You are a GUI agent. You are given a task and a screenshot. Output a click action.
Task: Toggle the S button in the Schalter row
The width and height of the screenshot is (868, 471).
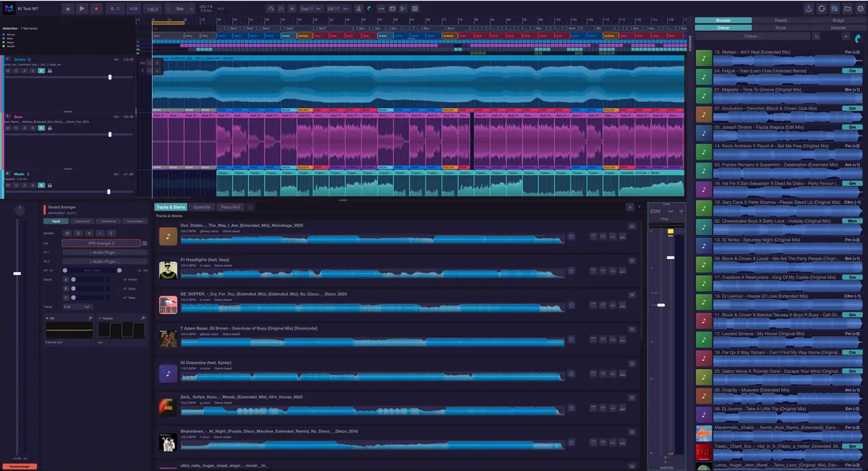tap(78, 233)
